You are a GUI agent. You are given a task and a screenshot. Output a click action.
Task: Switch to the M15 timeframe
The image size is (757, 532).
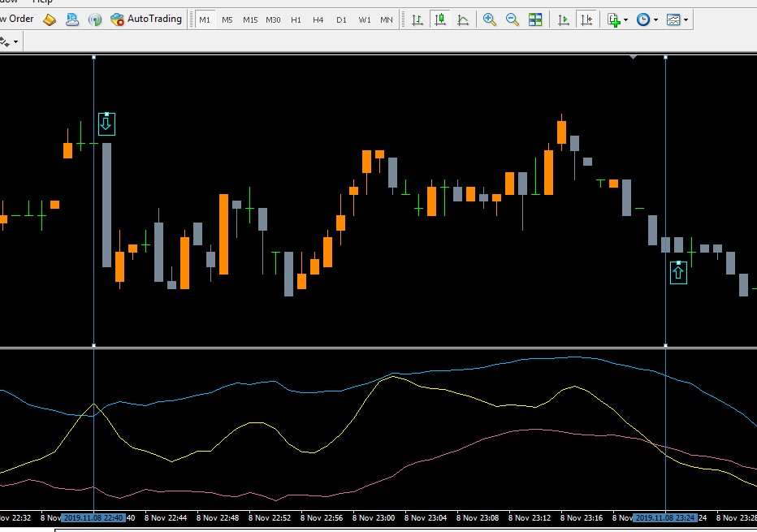click(x=250, y=19)
